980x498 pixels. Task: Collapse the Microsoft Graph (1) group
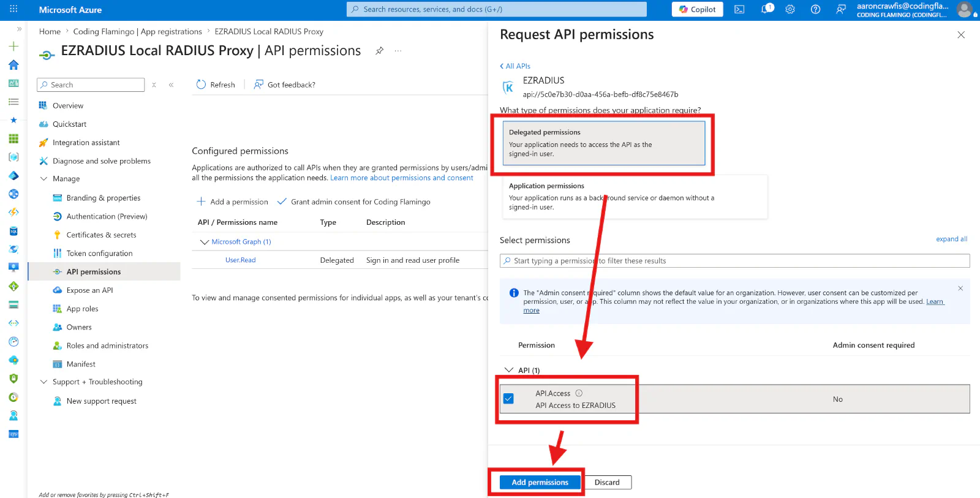point(205,242)
